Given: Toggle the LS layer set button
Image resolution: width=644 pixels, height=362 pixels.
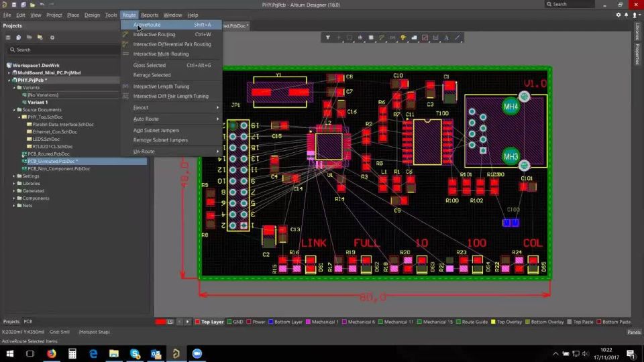Looking at the screenshot, I should [170, 322].
